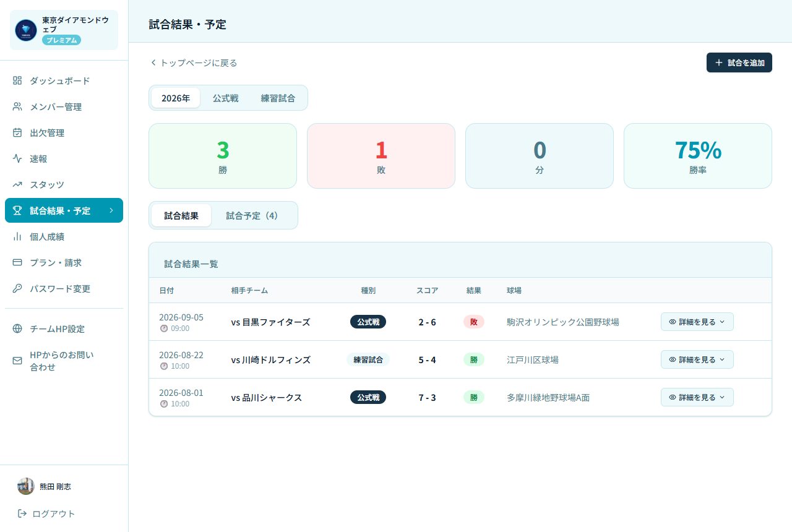
Task: Toggle eye icon for 川崎ドルフィンズ details
Action: click(x=673, y=359)
